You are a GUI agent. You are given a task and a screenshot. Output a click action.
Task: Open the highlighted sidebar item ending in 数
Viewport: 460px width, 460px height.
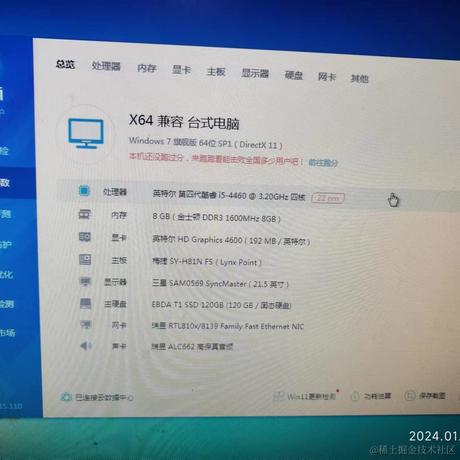(x=17, y=182)
